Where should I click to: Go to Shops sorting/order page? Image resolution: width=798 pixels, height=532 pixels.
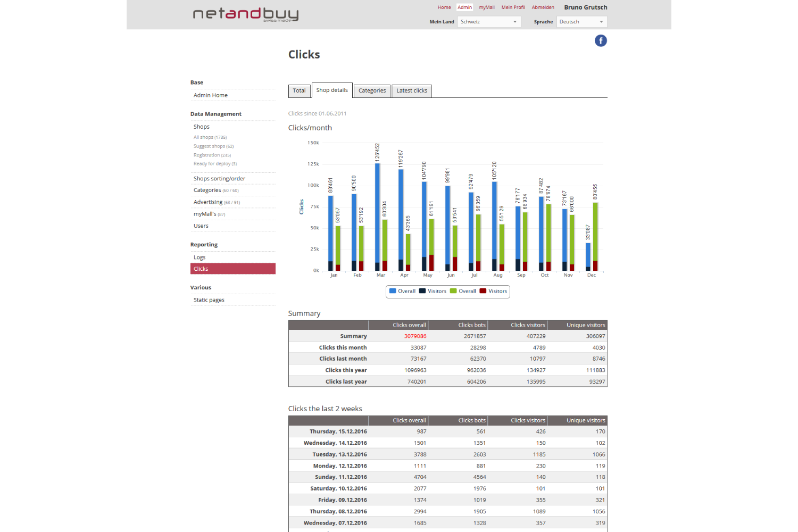(219, 179)
